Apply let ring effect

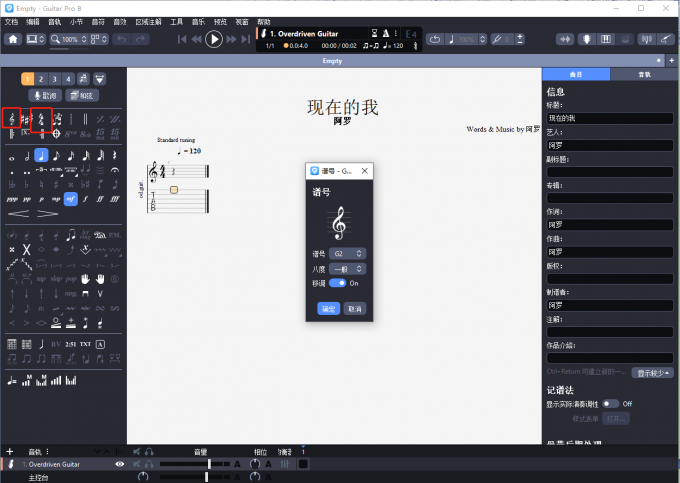pos(85,235)
